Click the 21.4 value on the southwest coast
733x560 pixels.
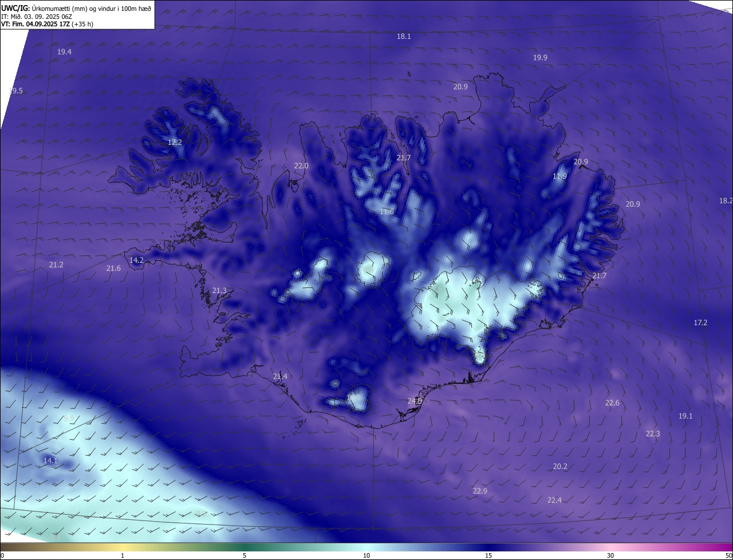(280, 376)
